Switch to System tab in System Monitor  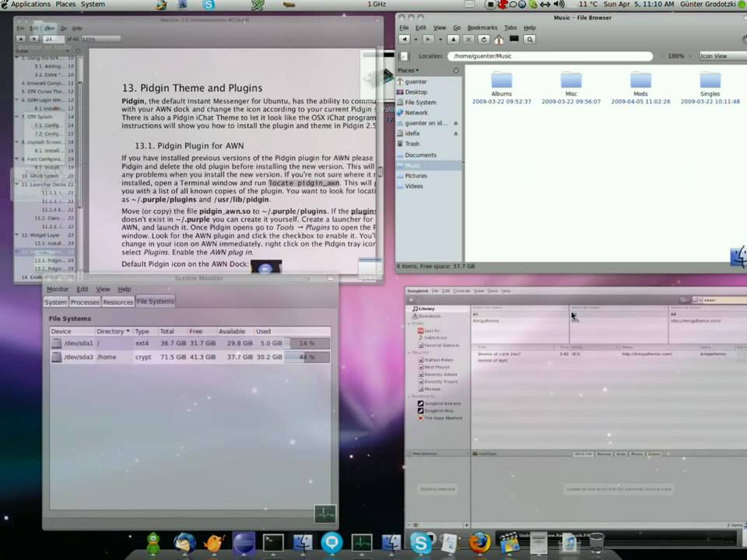pos(56,302)
